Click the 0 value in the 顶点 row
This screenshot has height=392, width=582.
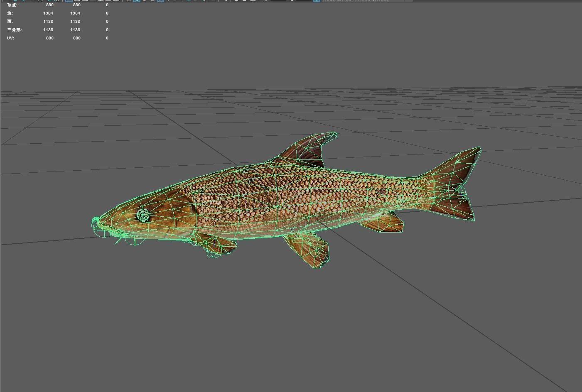[x=107, y=5]
